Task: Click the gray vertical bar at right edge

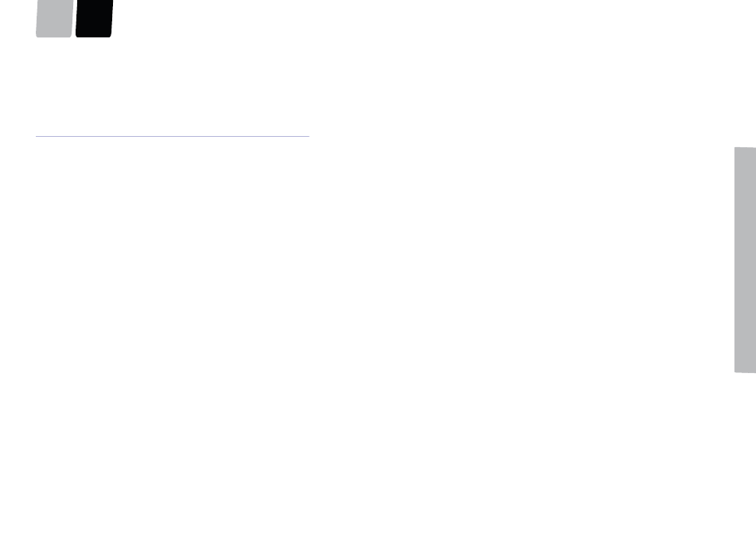Action: point(745,260)
